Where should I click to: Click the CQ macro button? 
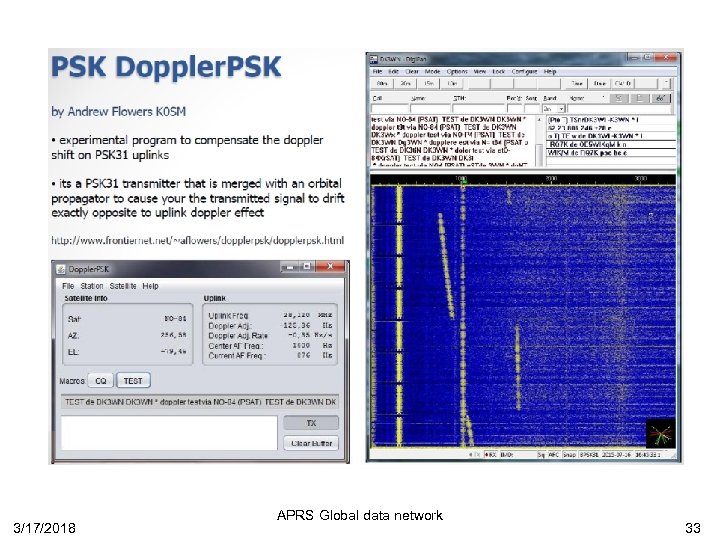101,381
